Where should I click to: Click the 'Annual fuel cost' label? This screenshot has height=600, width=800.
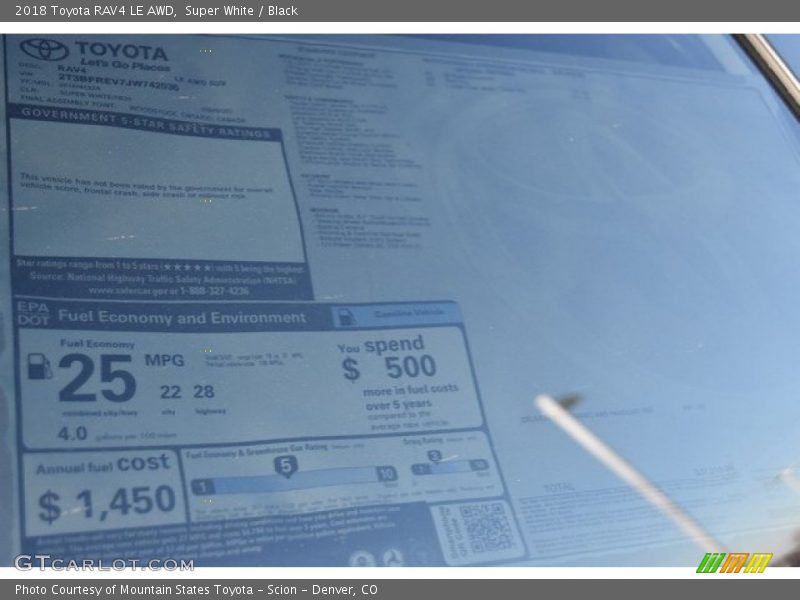pyautogui.click(x=103, y=465)
